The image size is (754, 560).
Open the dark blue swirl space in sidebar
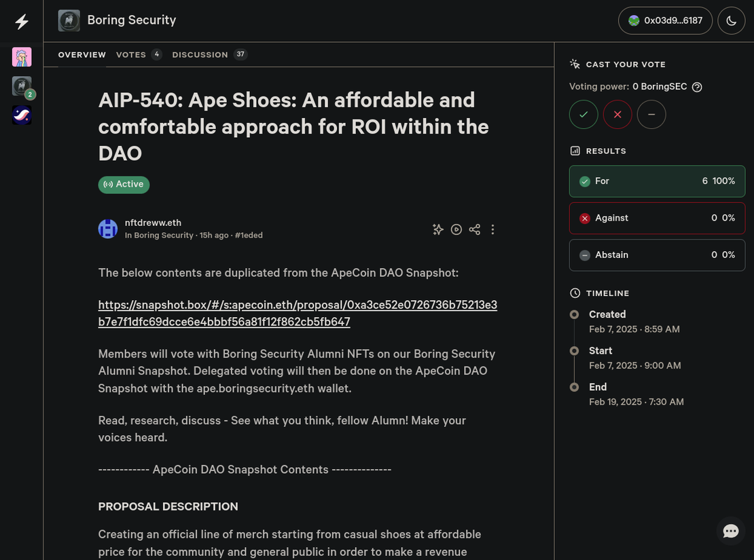(22, 115)
